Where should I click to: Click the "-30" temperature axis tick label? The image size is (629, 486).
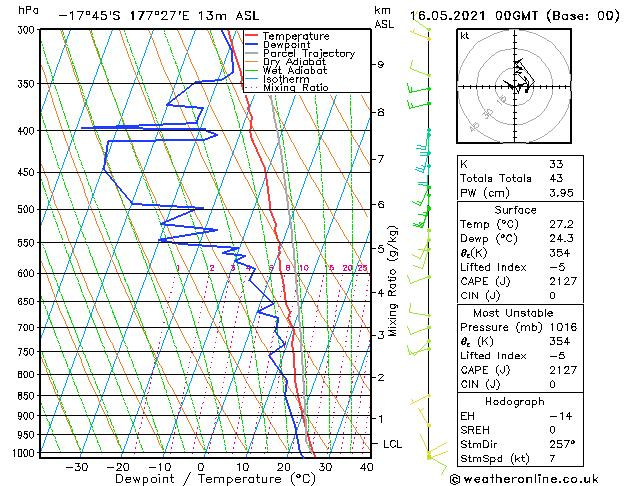(x=76, y=467)
